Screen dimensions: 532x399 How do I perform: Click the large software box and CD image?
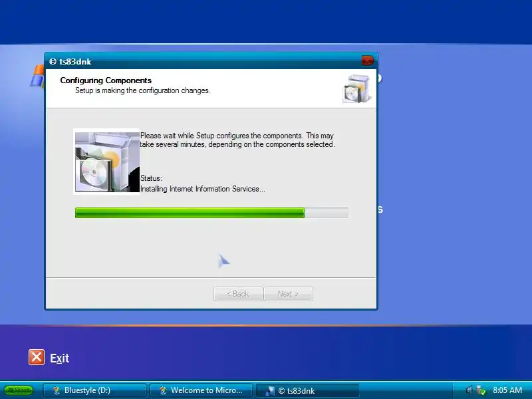pos(107,162)
